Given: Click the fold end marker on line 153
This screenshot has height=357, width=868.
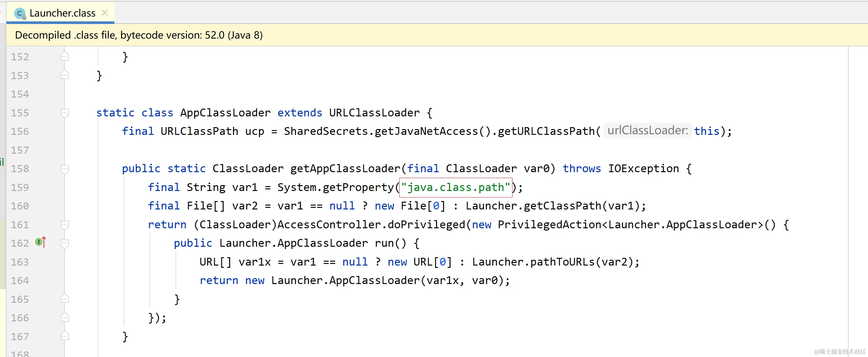Looking at the screenshot, I should [65, 75].
